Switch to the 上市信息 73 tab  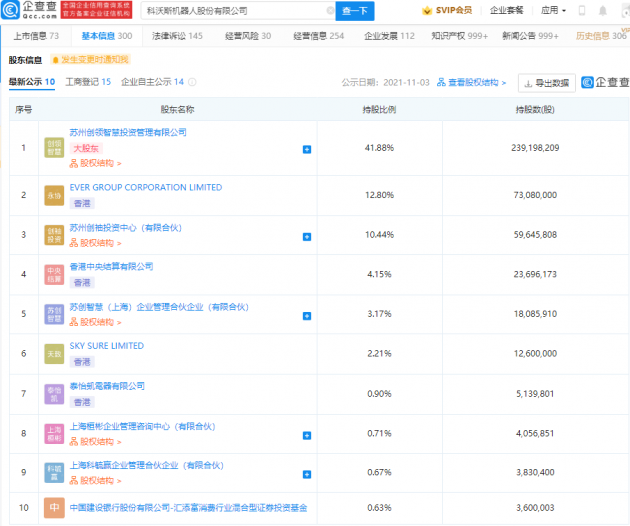coord(36,36)
